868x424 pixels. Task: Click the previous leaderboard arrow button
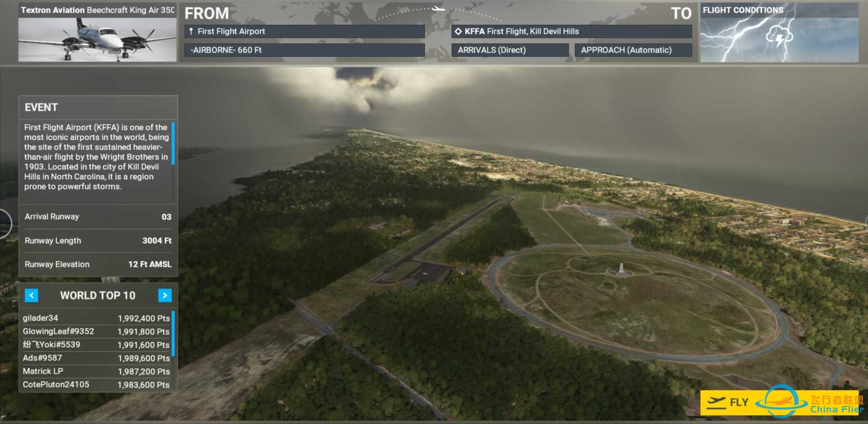32,295
